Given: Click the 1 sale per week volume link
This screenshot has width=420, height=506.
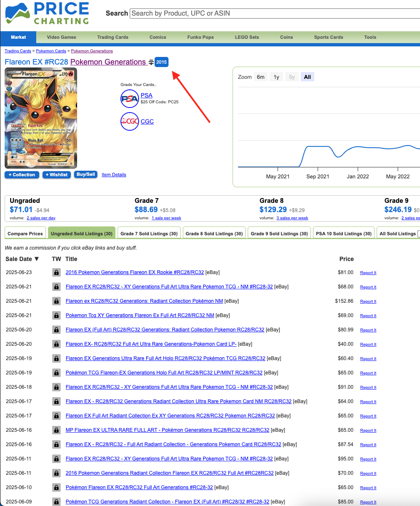Looking at the screenshot, I should (166, 218).
